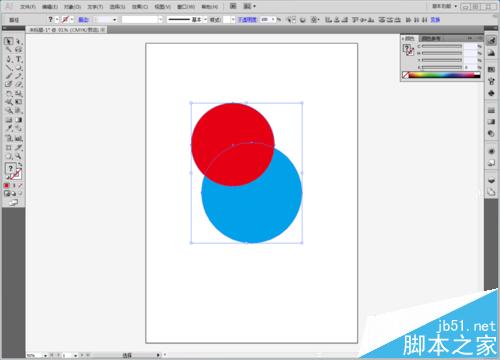
Task: Select the Eyedropper tool
Action: click(x=9, y=128)
